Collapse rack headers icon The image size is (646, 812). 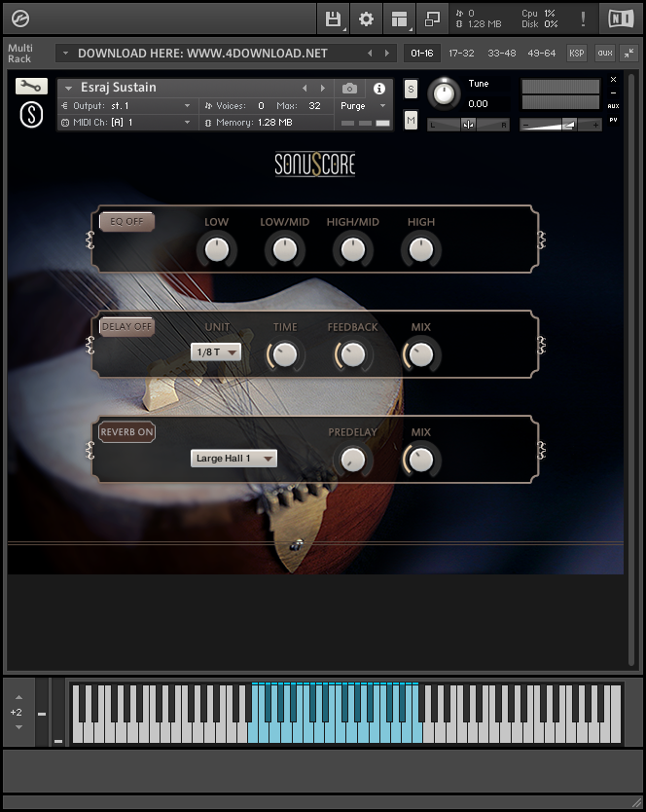[628, 53]
